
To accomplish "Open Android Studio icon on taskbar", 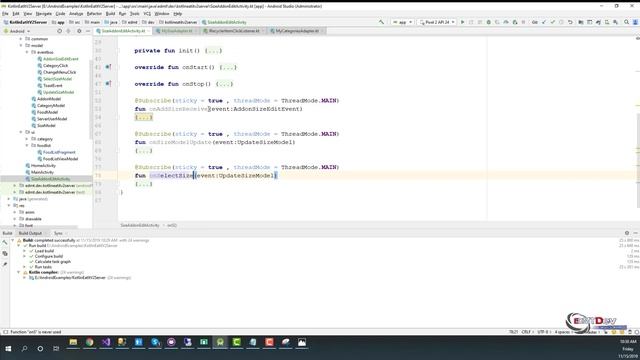I will click(220, 342).
